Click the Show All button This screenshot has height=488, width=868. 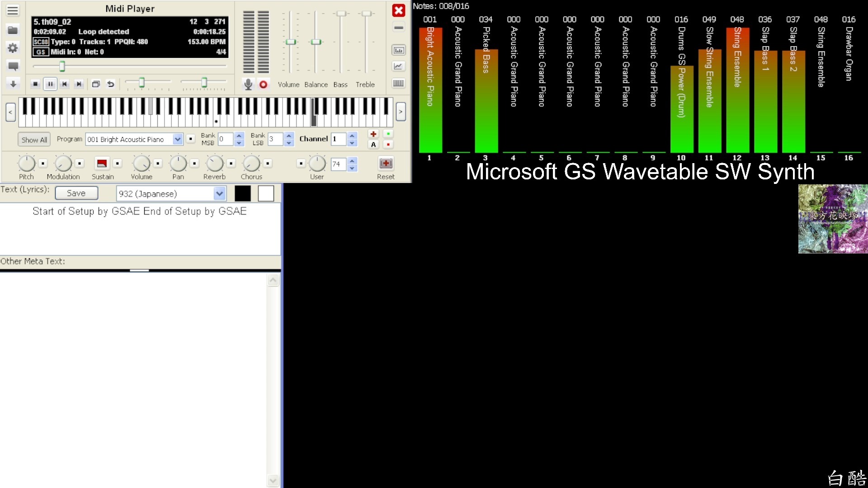[33, 139]
